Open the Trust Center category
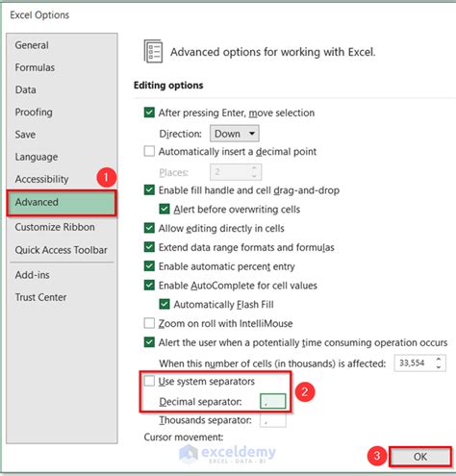The height and width of the screenshot is (476, 456). [40, 297]
